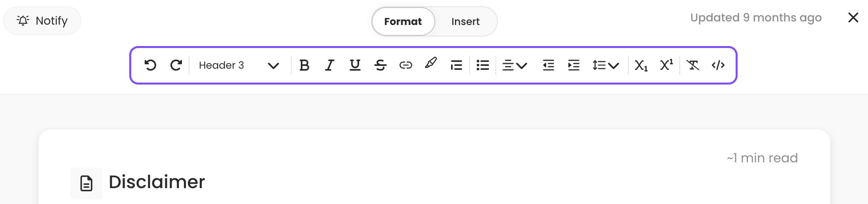Image resolution: width=868 pixels, height=204 pixels.
Task: Toggle bold formatting
Action: click(x=304, y=65)
